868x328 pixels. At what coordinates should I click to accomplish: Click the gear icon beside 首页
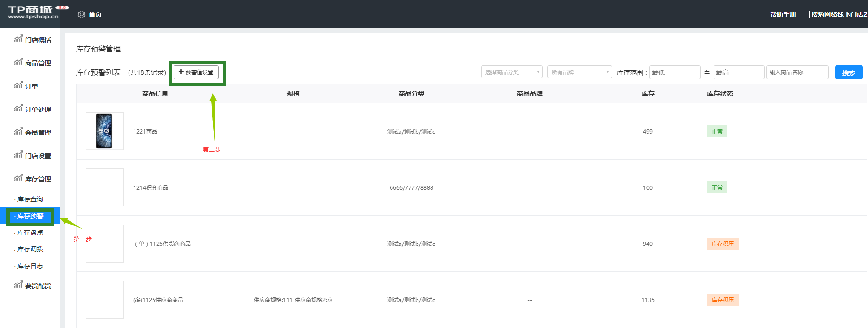[82, 14]
